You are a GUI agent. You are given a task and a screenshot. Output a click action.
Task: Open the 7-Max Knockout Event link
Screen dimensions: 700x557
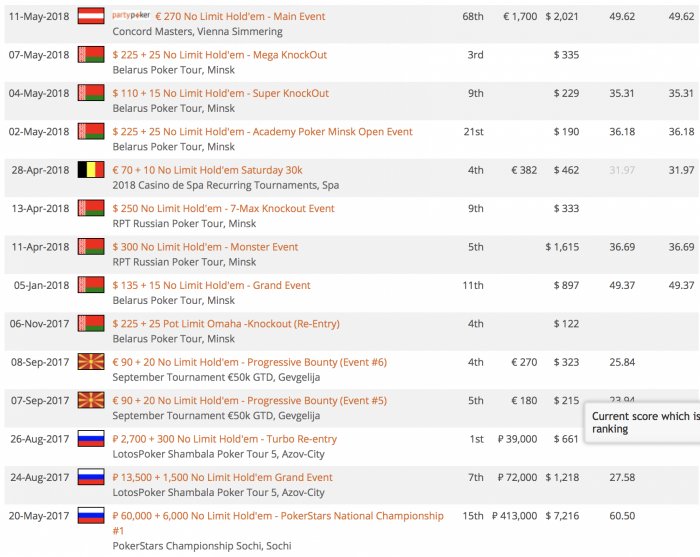[223, 208]
